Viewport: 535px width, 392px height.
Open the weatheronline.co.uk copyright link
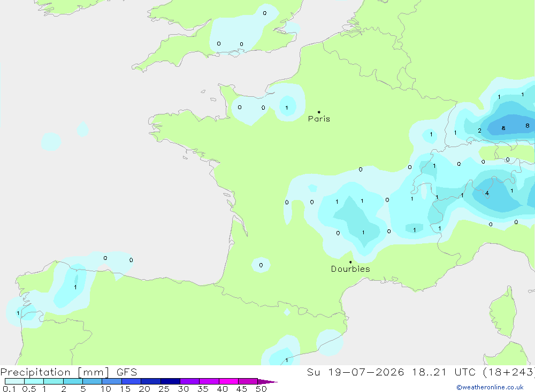click(490, 387)
